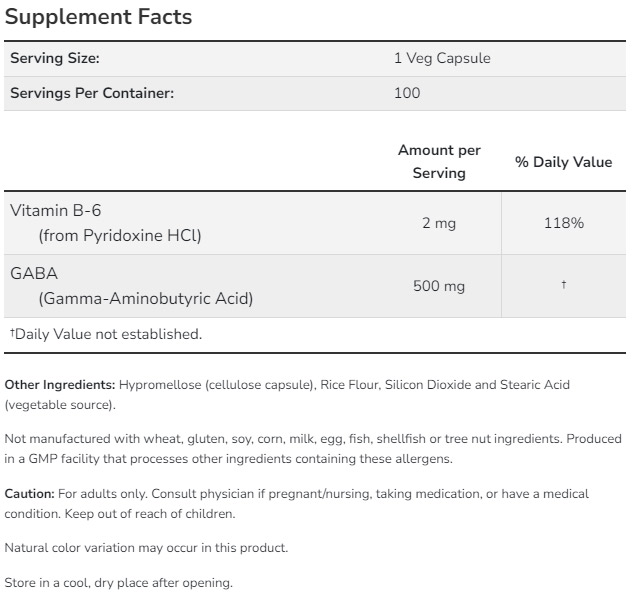Click the Caution bold label
Image resolution: width=632 pixels, height=595 pixels.
pos(30,494)
